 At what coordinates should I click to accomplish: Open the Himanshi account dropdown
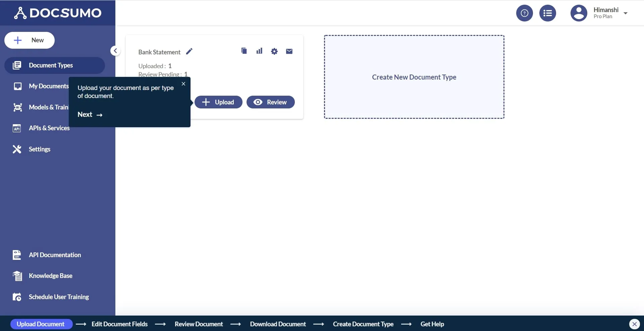pyautogui.click(x=626, y=13)
